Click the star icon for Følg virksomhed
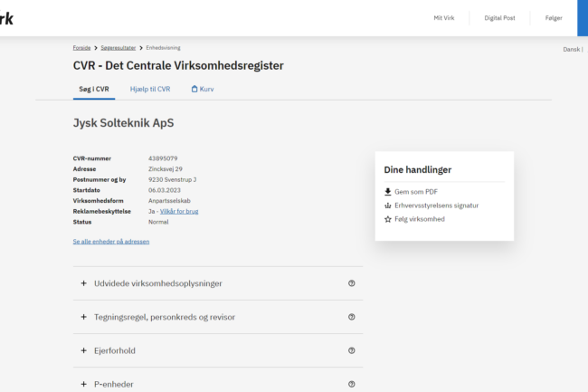Viewport: 588px width, 392px height. point(388,219)
